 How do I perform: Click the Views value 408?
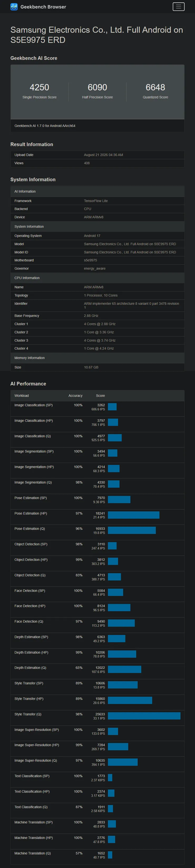tap(87, 163)
